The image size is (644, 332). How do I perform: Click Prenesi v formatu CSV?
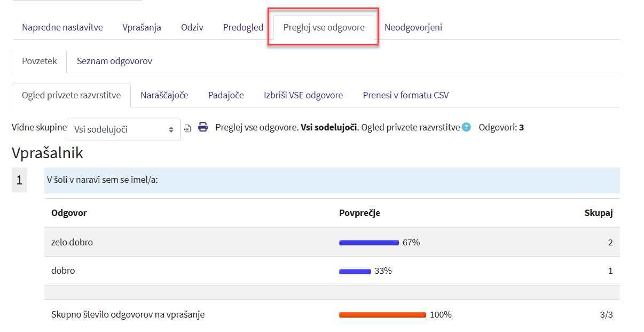click(x=406, y=95)
